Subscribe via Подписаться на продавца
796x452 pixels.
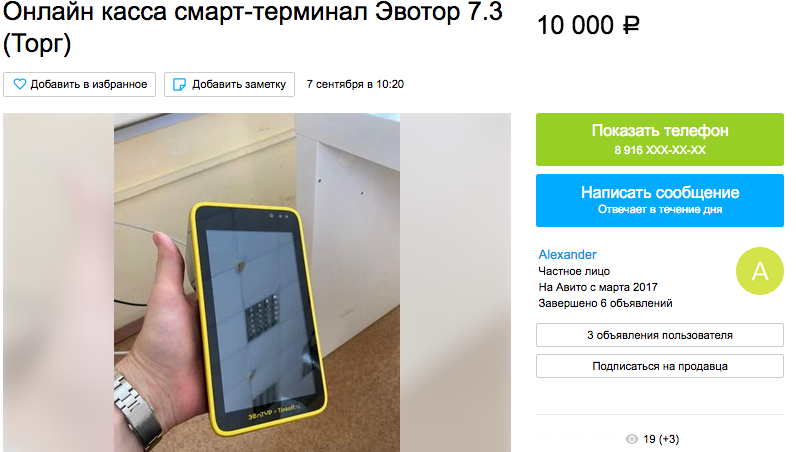pos(659,366)
